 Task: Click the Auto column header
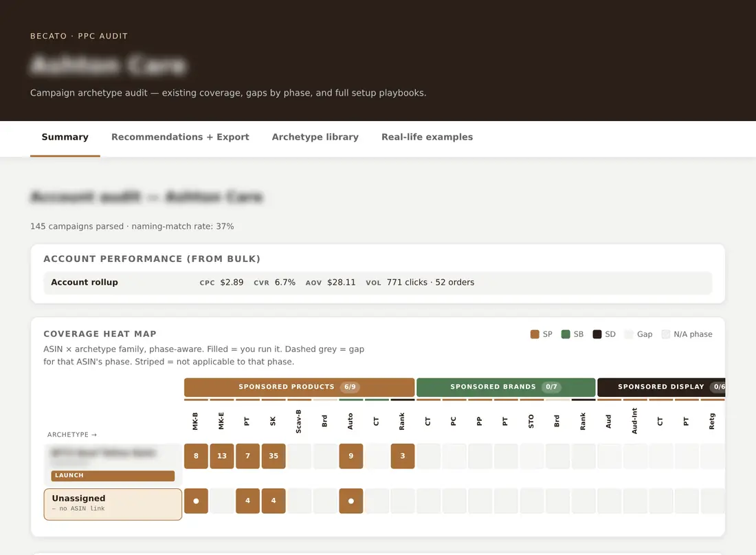[x=350, y=421]
